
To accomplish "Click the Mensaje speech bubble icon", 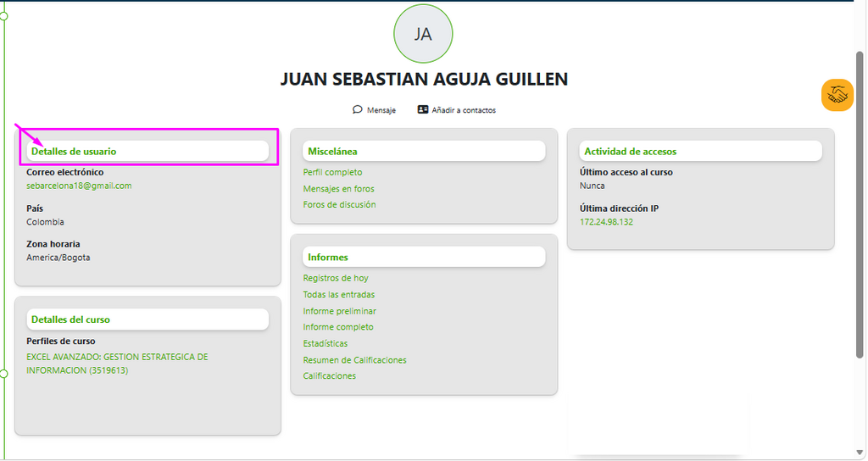I will click(357, 109).
